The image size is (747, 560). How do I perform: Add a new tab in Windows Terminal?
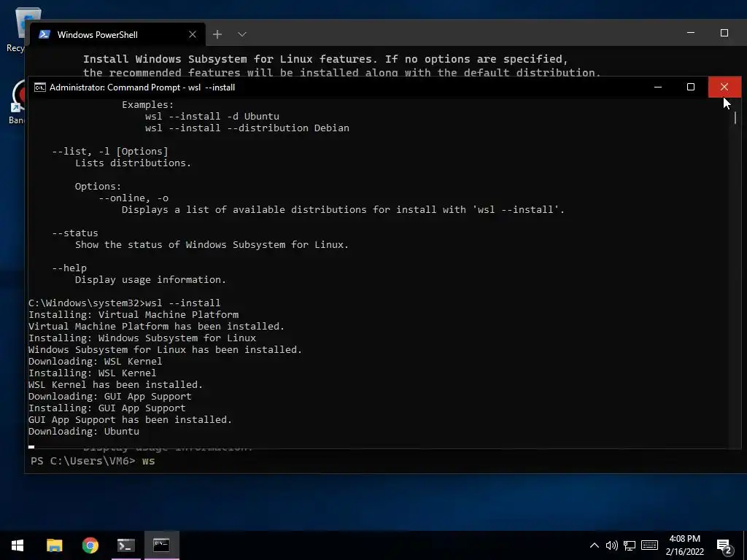[217, 34]
